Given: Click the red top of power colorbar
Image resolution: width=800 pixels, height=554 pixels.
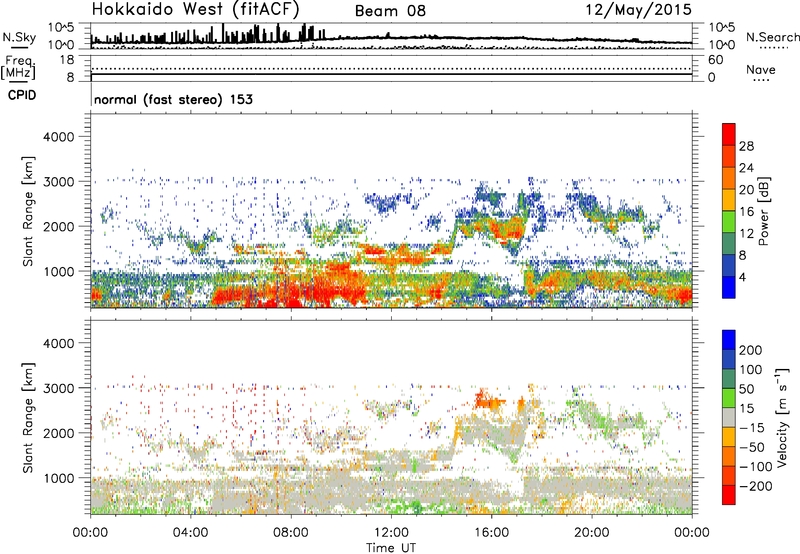Looking at the screenshot, I should coord(729,132).
